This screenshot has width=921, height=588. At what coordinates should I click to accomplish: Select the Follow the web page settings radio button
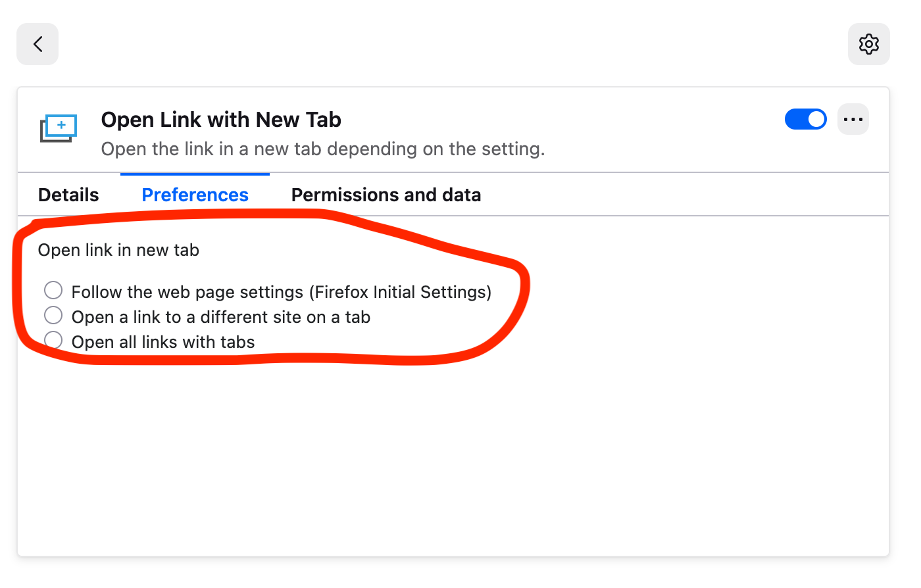[x=53, y=290]
